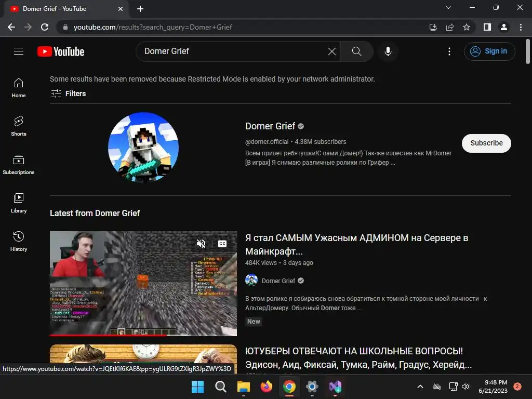Open Shorts in sidebar
The height and width of the screenshot is (399, 532).
[x=19, y=126]
